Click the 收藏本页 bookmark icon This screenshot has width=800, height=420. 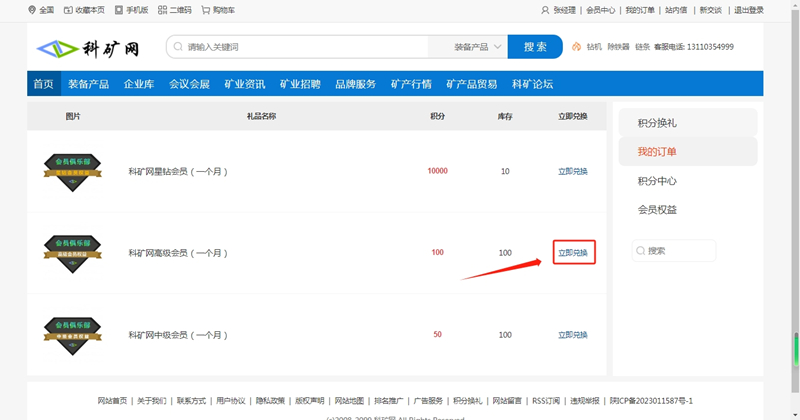[x=68, y=10]
